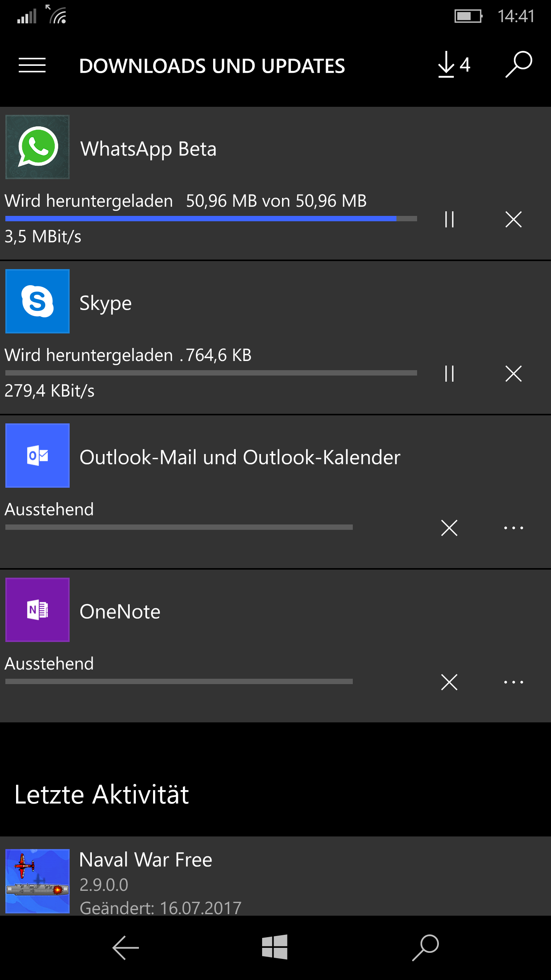Open the hamburger navigation menu
The width and height of the screenshot is (551, 980).
(x=32, y=65)
